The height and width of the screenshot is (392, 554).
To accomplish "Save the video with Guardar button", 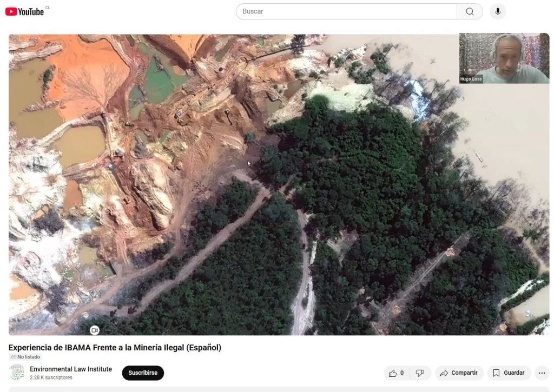I will (509, 373).
